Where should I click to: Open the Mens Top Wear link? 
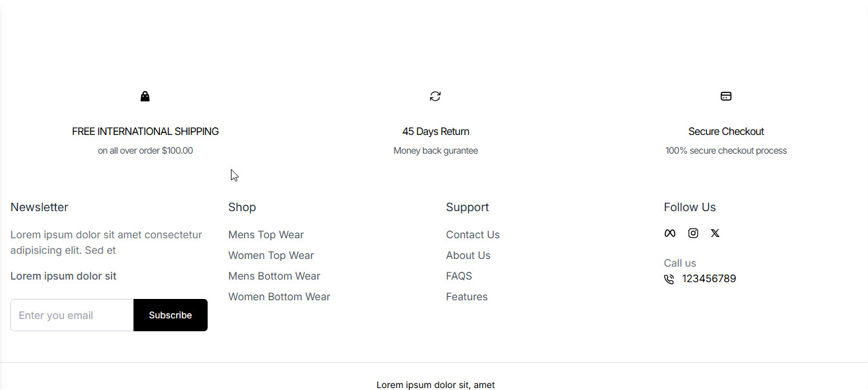pyautogui.click(x=266, y=234)
